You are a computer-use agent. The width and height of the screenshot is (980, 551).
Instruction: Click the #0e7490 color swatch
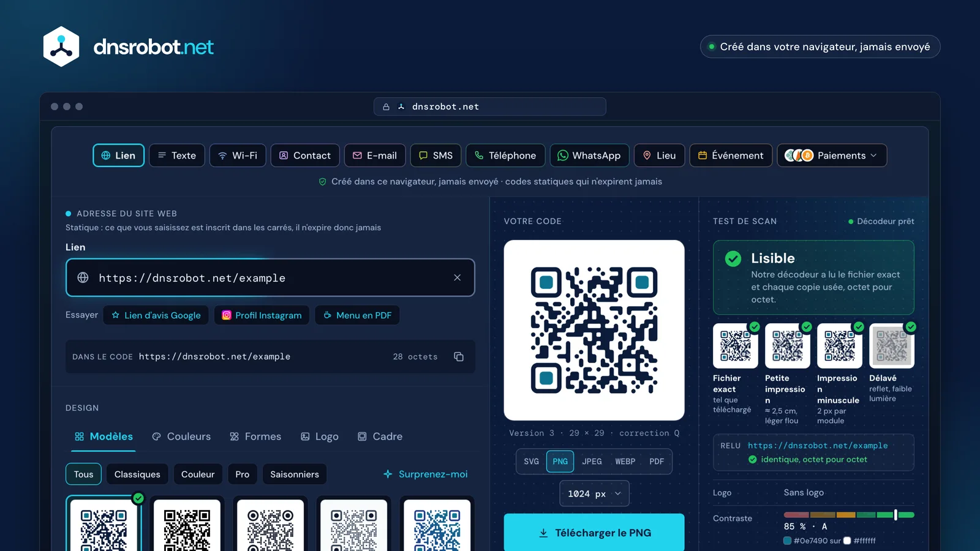coord(788,541)
